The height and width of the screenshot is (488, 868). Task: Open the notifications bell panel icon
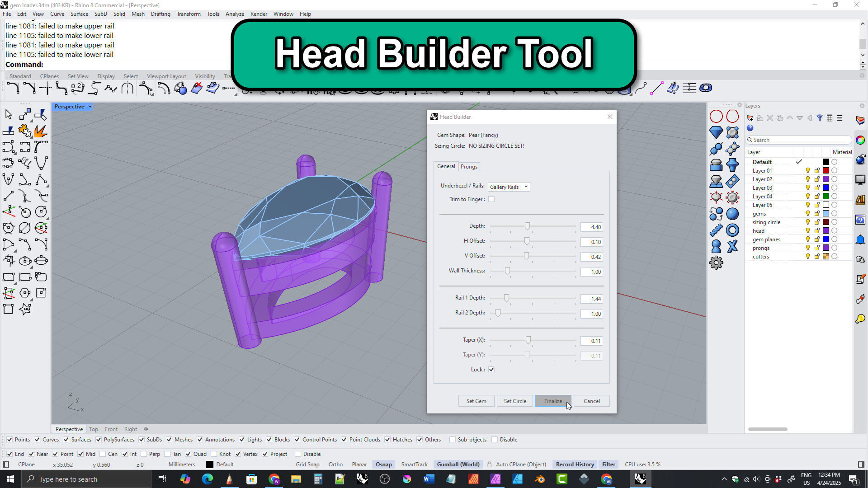860,239
